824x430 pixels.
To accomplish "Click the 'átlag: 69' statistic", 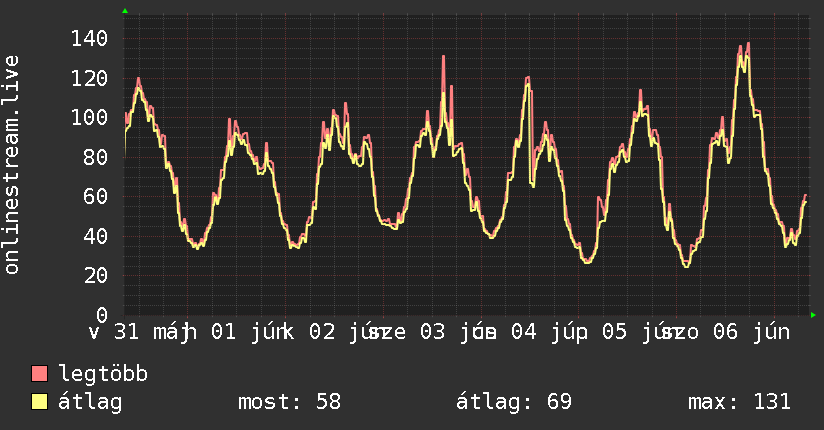I will coord(513,402).
